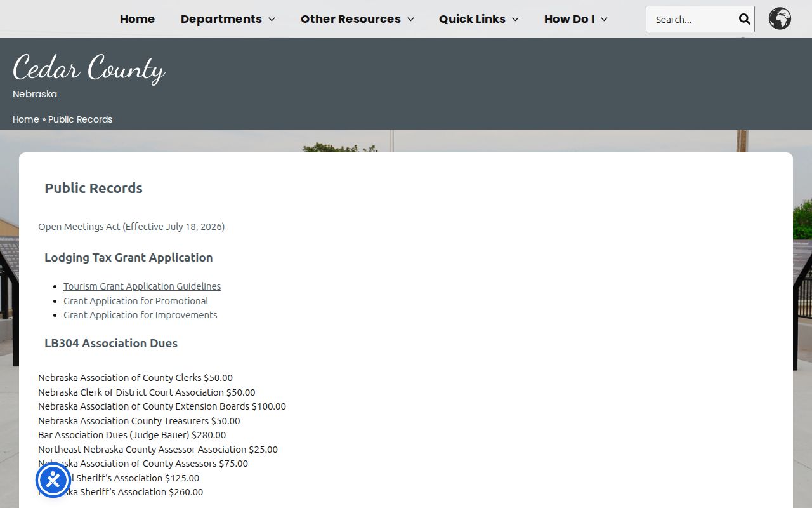Open the Departments menu label
The width and height of the screenshot is (812, 508).
click(x=221, y=19)
